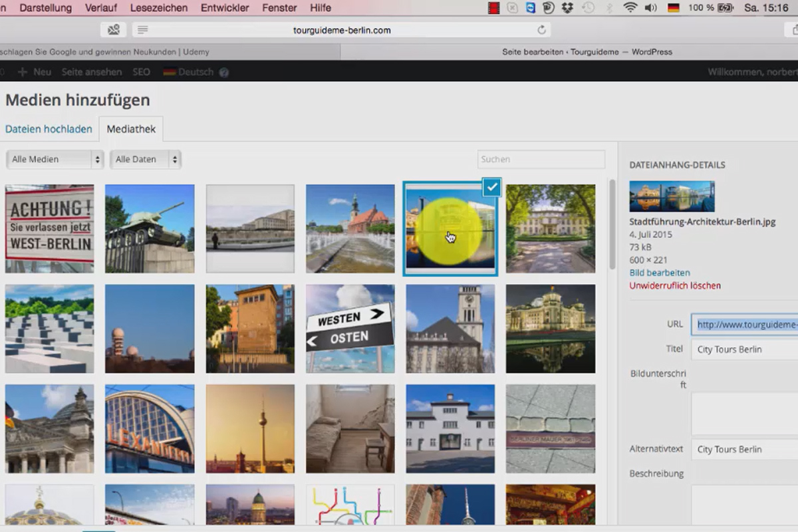Image resolution: width=798 pixels, height=532 pixels.
Task: Expand the Alle Medien filter dropdown
Action: tap(55, 160)
